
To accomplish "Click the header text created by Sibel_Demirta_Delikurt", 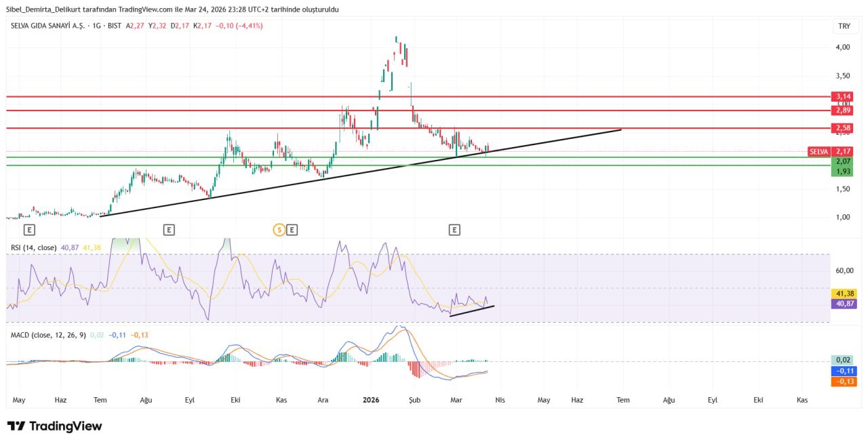I will [172, 9].
